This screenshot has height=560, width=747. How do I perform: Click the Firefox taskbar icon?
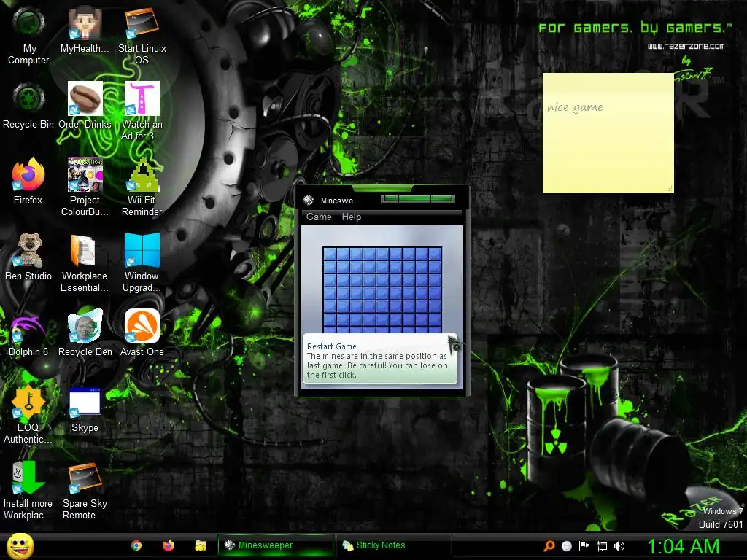169,545
